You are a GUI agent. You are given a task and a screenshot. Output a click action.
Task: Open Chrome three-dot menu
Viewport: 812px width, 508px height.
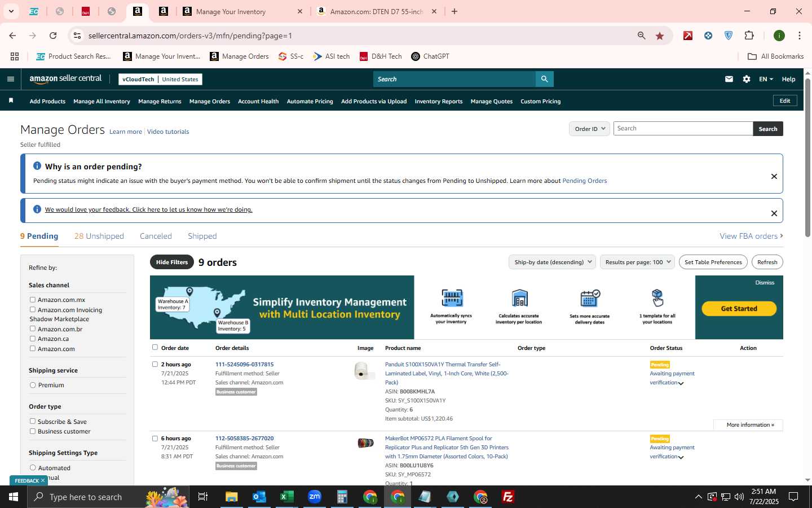pos(800,36)
